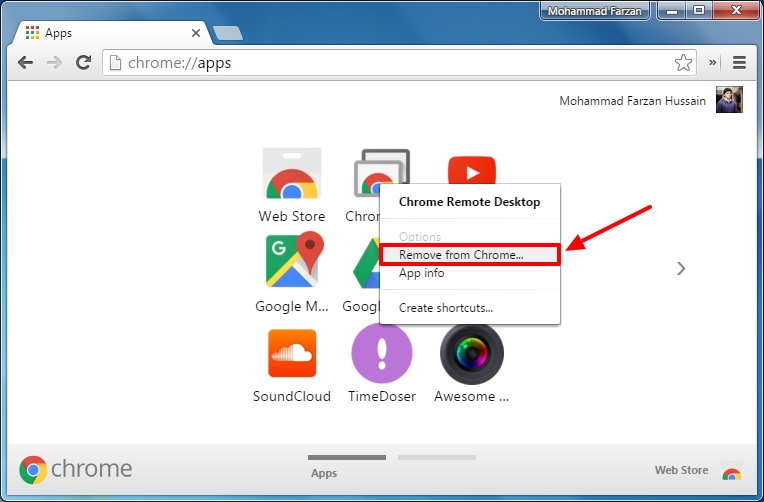
Task: Click the chrome://apps address bar
Action: [x=399, y=62]
